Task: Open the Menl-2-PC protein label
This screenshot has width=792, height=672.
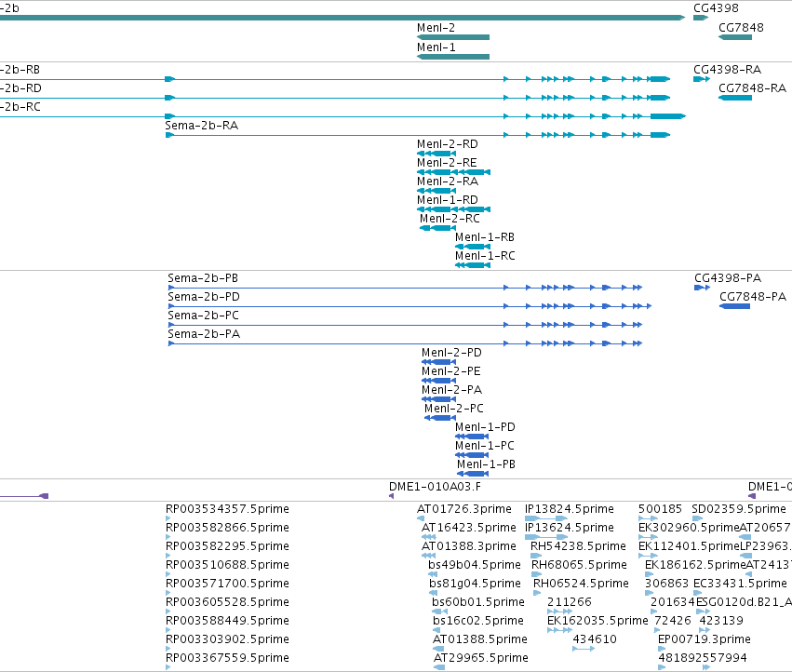Action: click(453, 409)
